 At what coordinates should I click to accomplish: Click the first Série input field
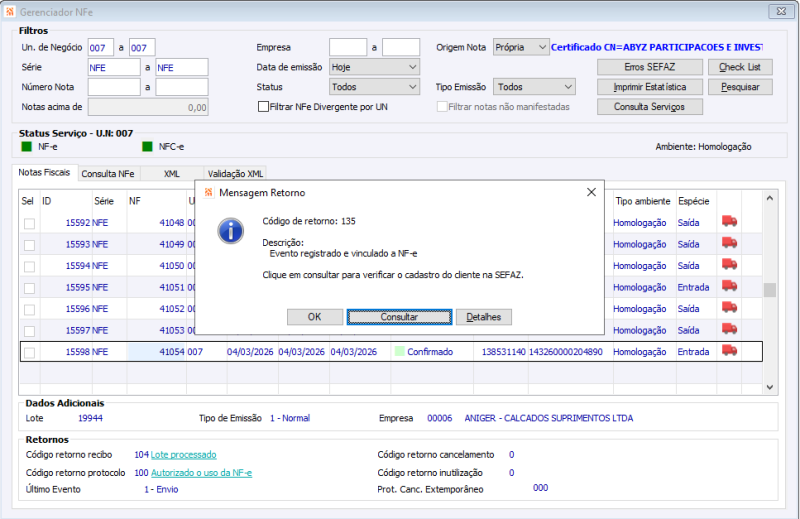pos(114,67)
